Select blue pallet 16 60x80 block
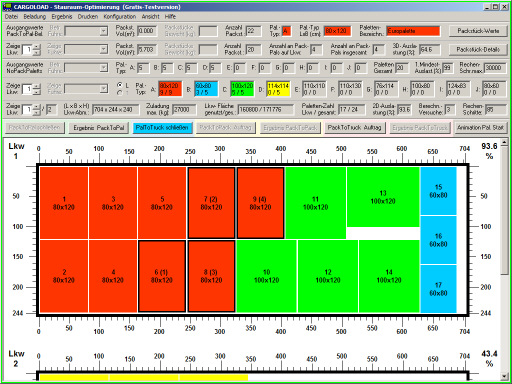512x384 pixels. pos(438,240)
